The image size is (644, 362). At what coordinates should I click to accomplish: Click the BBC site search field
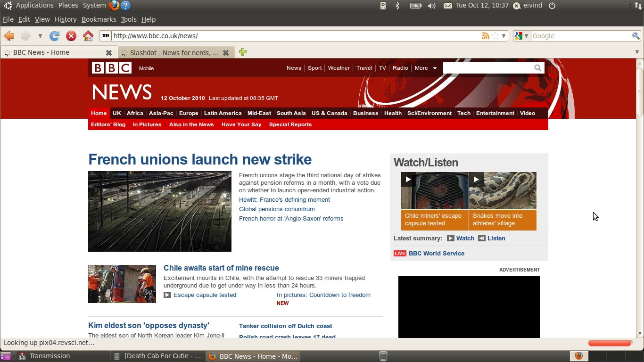(487, 68)
